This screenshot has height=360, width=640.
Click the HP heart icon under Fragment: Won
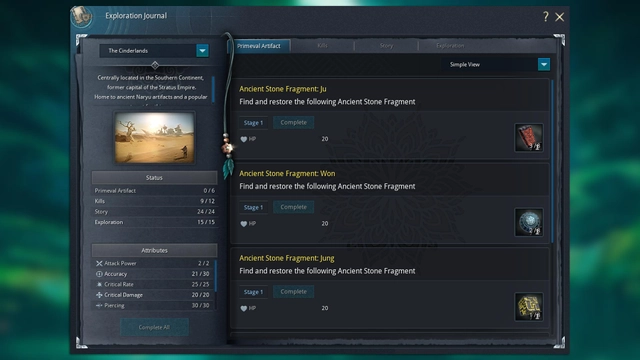coord(244,224)
